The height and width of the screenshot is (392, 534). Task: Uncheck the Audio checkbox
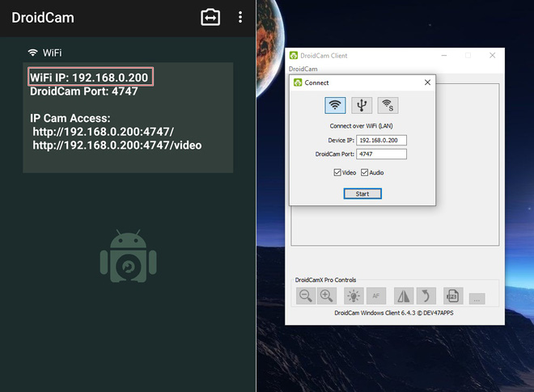[364, 172]
